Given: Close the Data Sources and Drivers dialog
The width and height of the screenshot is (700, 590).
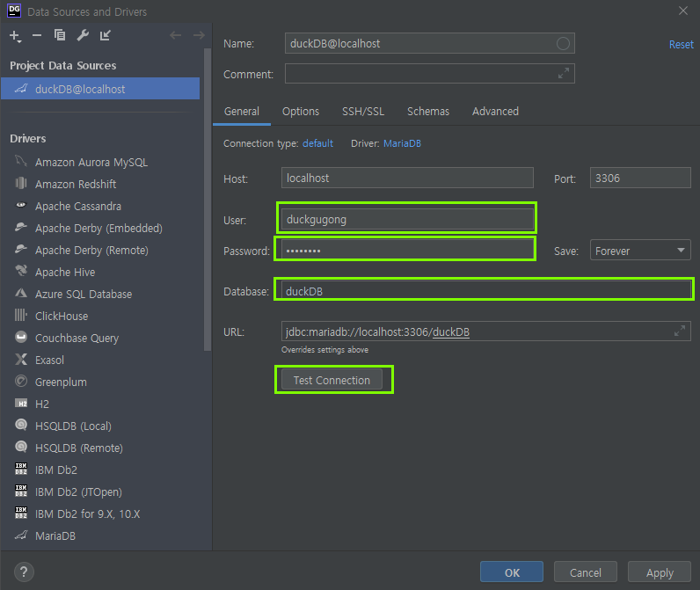Looking at the screenshot, I should (x=682, y=11).
